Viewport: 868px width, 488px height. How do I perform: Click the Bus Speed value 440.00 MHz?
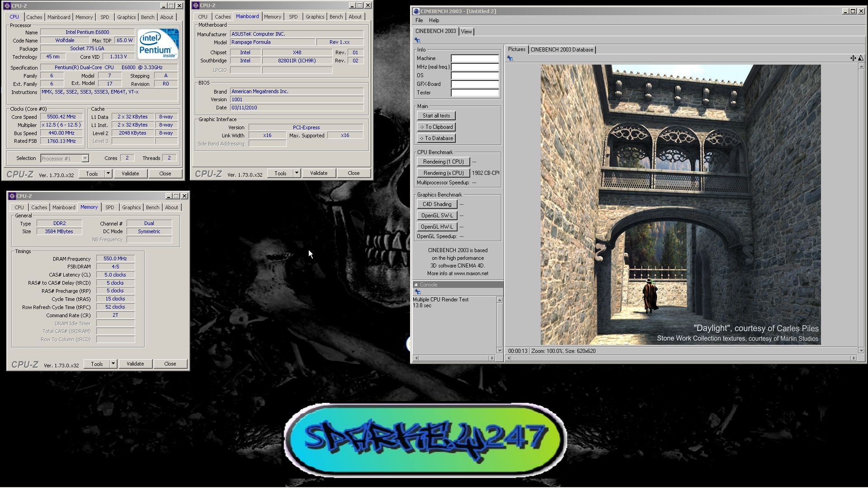tap(61, 133)
